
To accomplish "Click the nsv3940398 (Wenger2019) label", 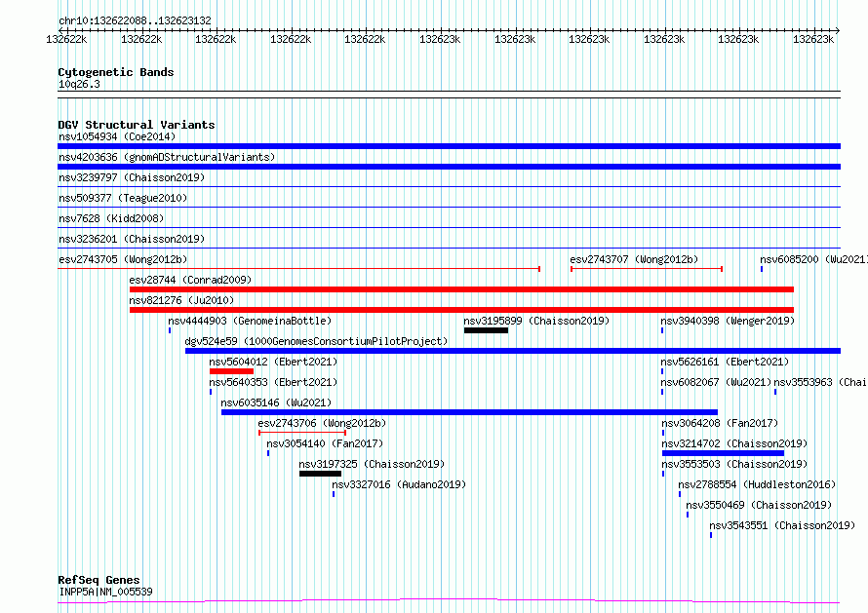I will 728,321.
